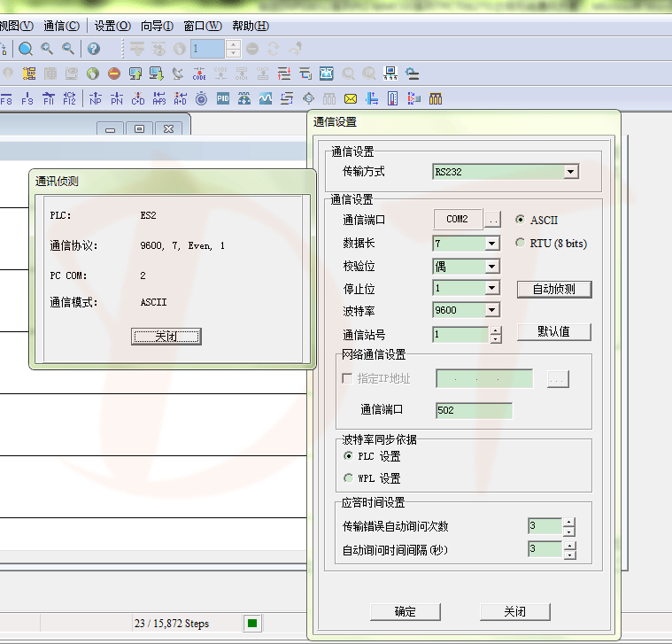Select the PLC 设置 baud sync option
The height and width of the screenshot is (644, 672).
pos(349,456)
